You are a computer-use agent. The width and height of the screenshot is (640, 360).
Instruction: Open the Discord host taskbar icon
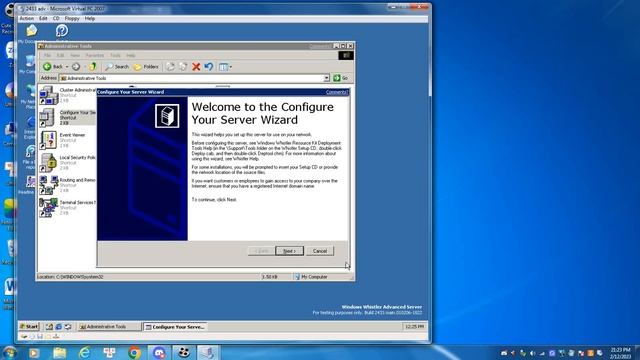coord(159,353)
